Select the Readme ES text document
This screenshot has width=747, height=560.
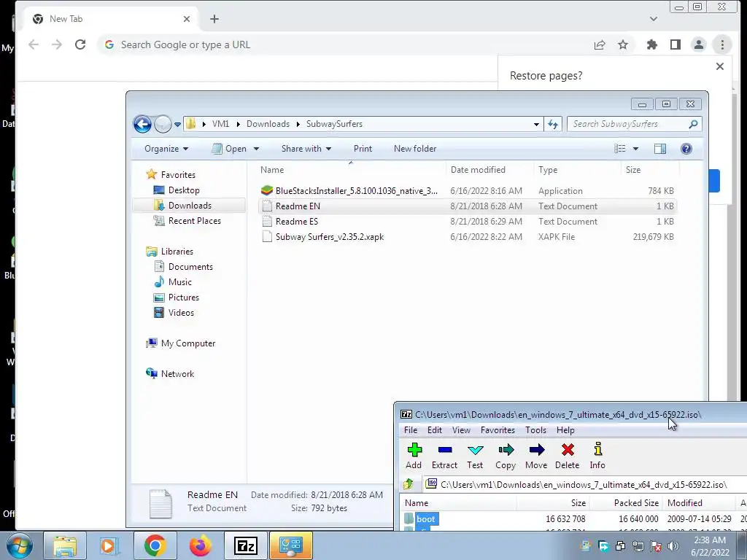pyautogui.click(x=467, y=222)
